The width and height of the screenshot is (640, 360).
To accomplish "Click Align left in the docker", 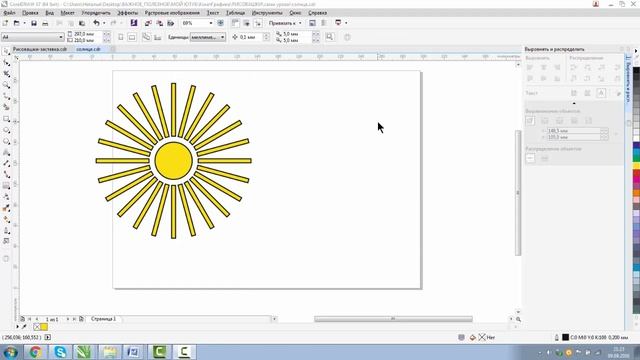I will point(530,67).
